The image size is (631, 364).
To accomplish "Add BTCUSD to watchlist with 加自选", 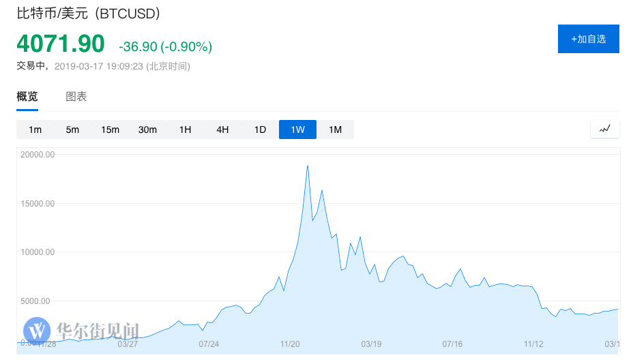I will click(x=588, y=39).
